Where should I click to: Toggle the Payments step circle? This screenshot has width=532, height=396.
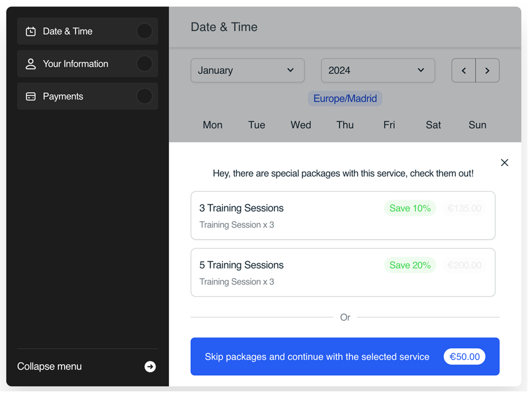pos(144,96)
